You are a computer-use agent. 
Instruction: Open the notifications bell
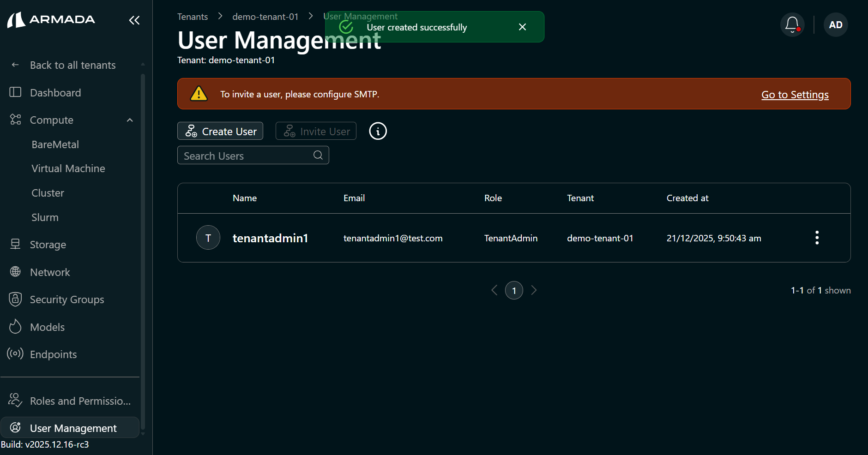coord(792,24)
